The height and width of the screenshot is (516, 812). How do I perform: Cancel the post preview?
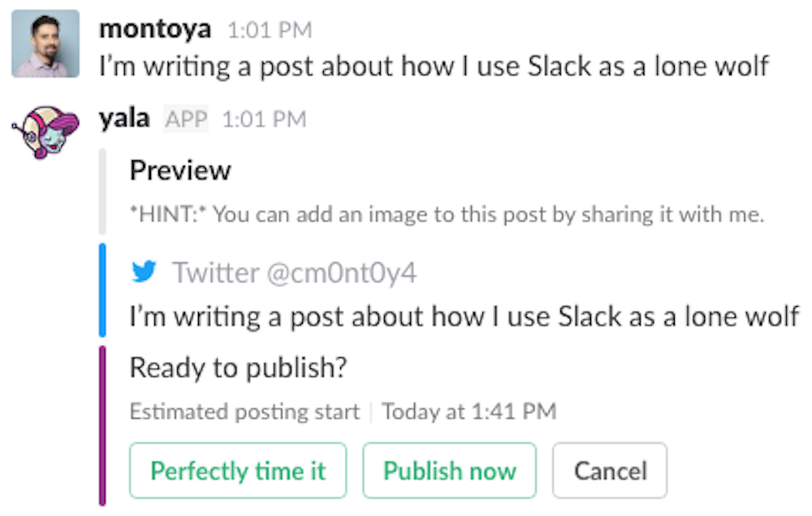(610, 471)
